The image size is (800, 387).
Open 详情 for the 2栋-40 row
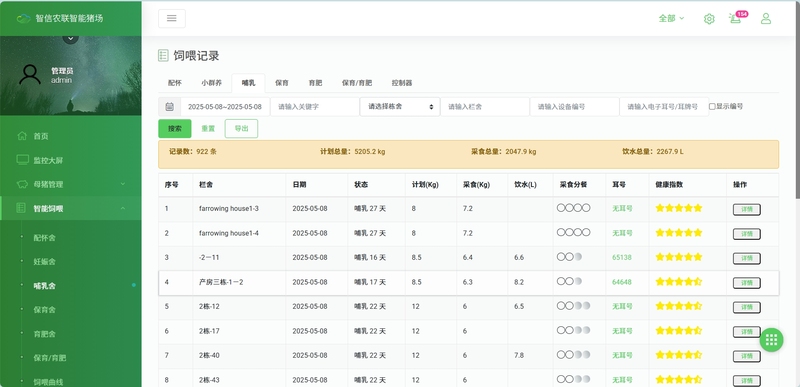pos(747,356)
